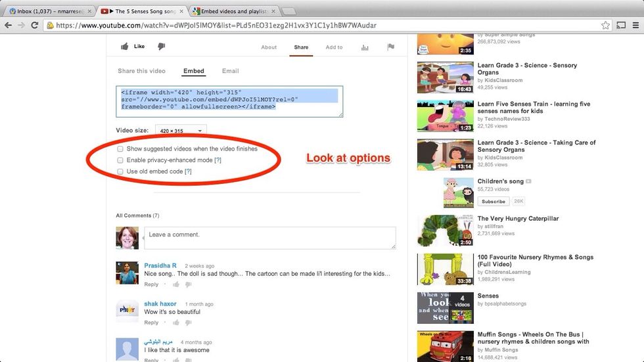This screenshot has width=644, height=362.
Task: Click the Like text button
Action: (x=139, y=47)
